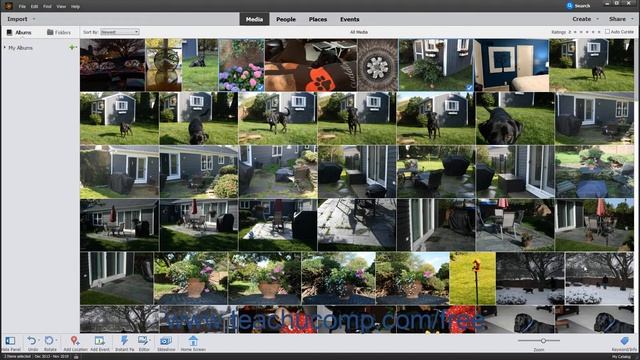The width and height of the screenshot is (640, 360).
Task: Open the File menu
Action: pos(22,7)
